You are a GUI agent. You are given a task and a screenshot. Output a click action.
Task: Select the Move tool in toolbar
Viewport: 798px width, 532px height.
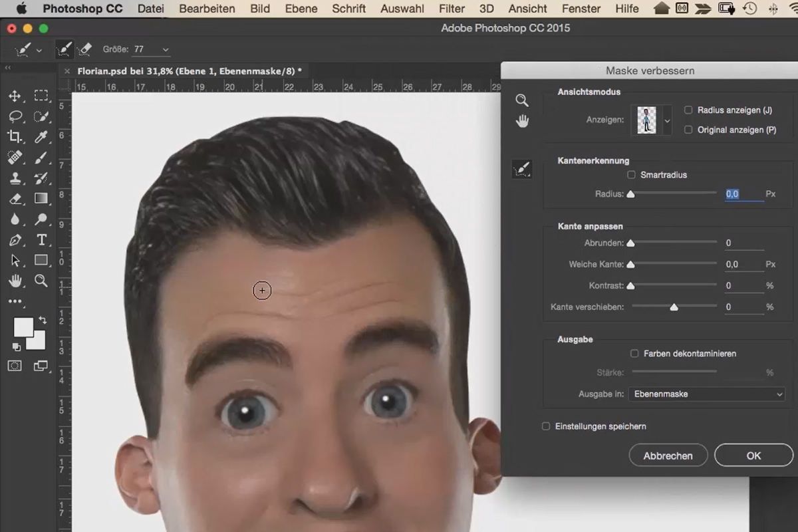[15, 96]
